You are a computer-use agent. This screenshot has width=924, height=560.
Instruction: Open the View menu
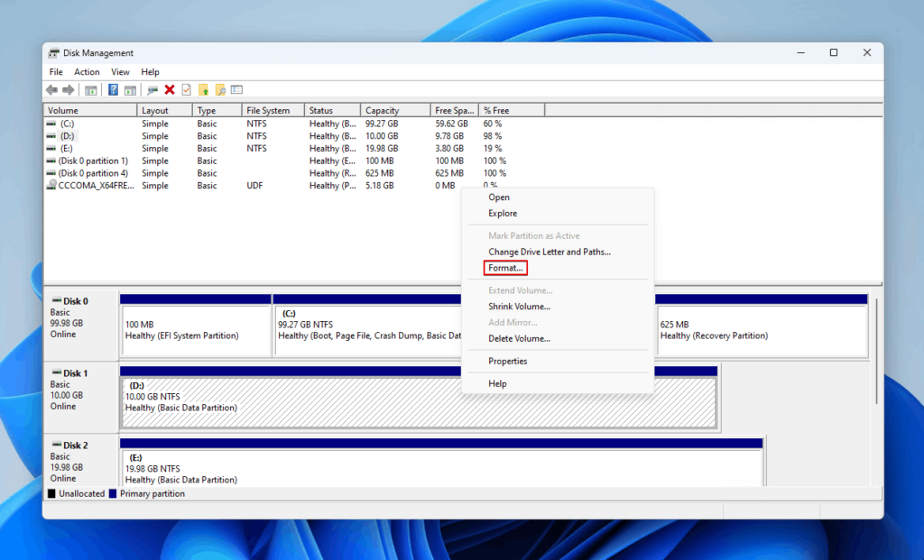click(120, 71)
